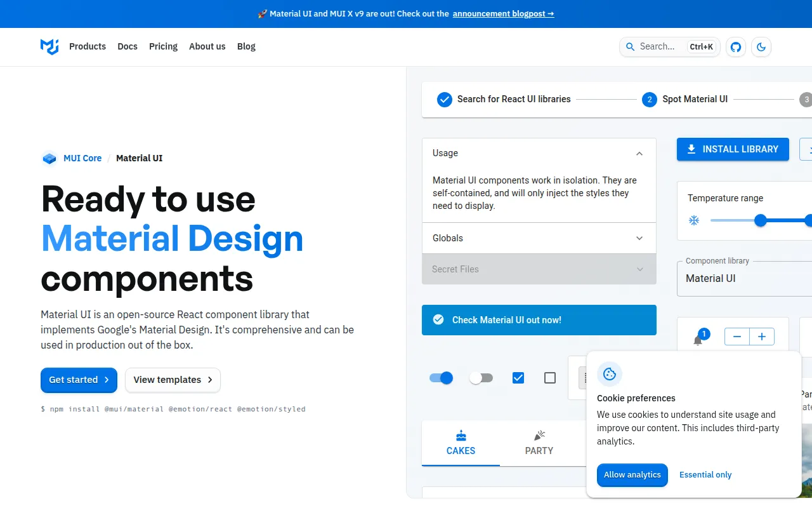Click the cookie icon in the preferences popup
This screenshot has width=812, height=508.
click(x=610, y=374)
